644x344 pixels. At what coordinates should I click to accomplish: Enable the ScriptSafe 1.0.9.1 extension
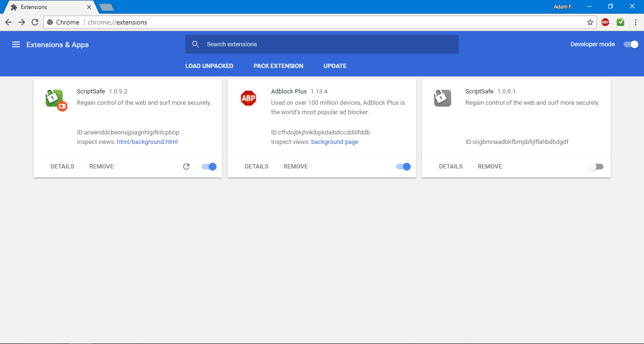[x=596, y=166]
